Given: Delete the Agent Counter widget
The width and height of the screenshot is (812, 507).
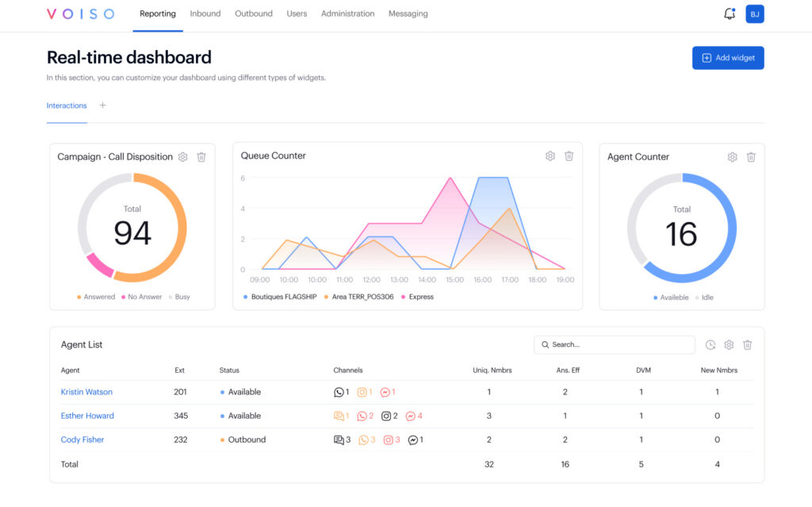Looking at the screenshot, I should (x=751, y=157).
